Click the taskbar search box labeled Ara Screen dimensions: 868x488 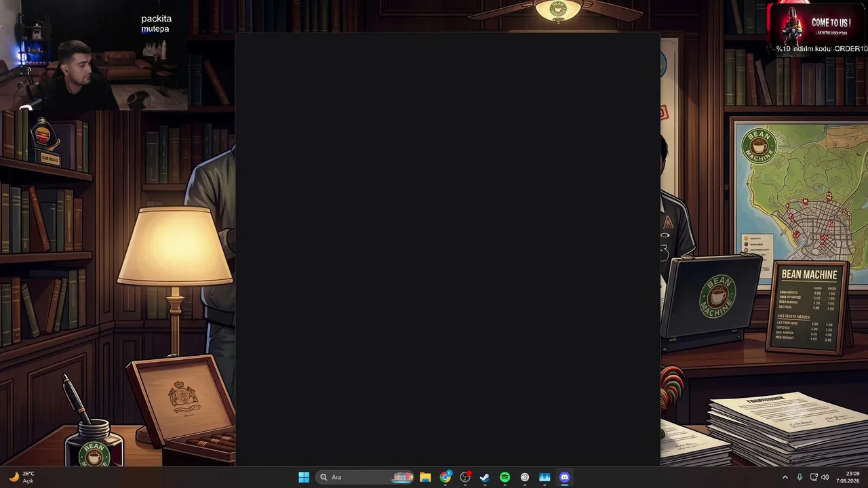366,477
